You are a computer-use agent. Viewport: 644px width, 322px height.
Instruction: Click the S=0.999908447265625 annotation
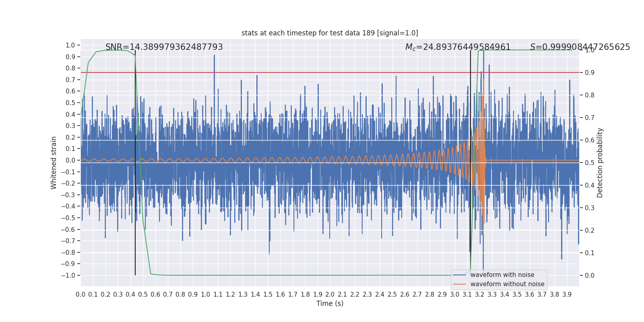pos(580,47)
